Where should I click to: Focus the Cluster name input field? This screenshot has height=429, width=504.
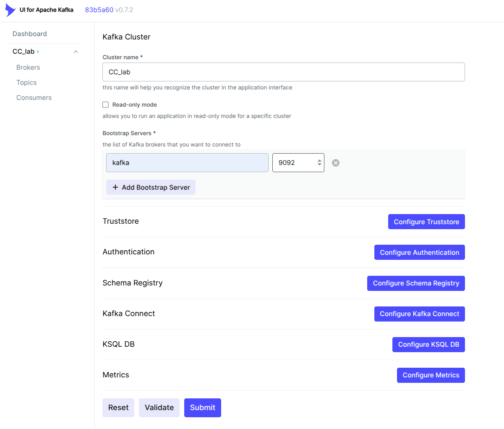284,72
